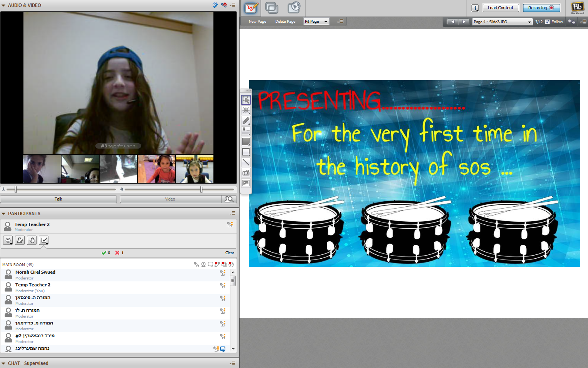The width and height of the screenshot is (588, 368).
Task: Toggle global web tour permission
Action: (231, 264)
